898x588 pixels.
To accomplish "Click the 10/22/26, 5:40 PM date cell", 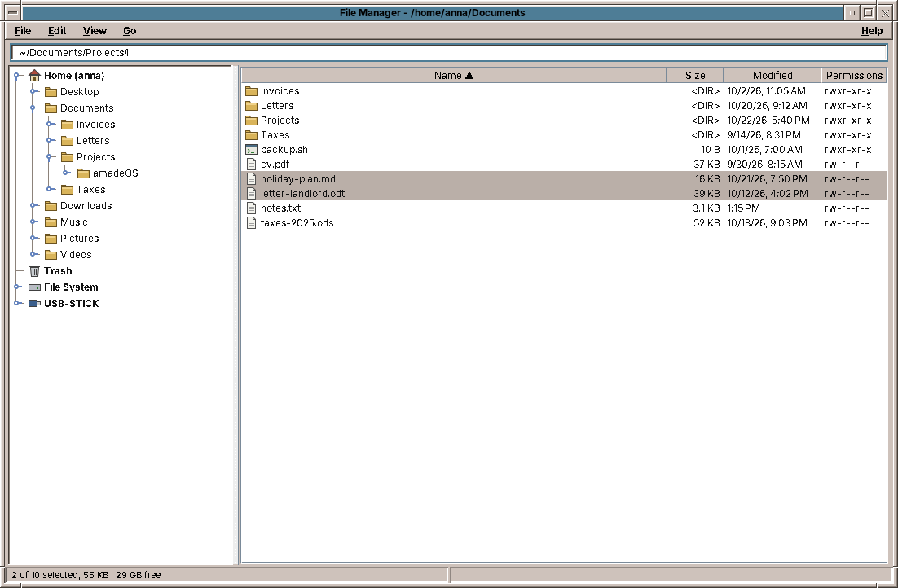I will click(x=768, y=121).
